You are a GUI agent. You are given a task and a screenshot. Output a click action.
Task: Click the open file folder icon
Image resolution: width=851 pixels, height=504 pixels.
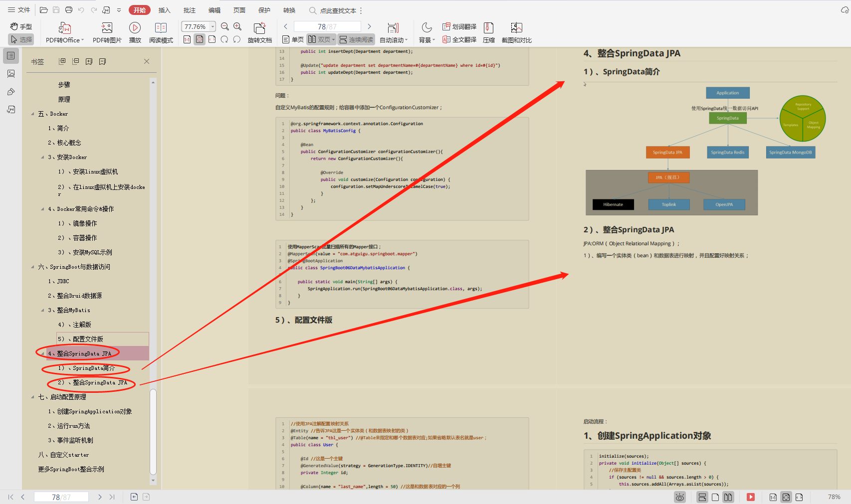(x=44, y=10)
